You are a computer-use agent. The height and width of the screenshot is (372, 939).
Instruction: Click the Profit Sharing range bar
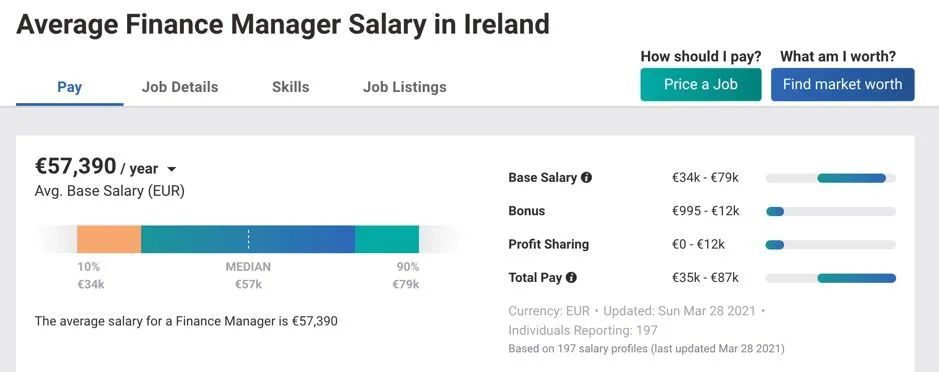(x=831, y=244)
